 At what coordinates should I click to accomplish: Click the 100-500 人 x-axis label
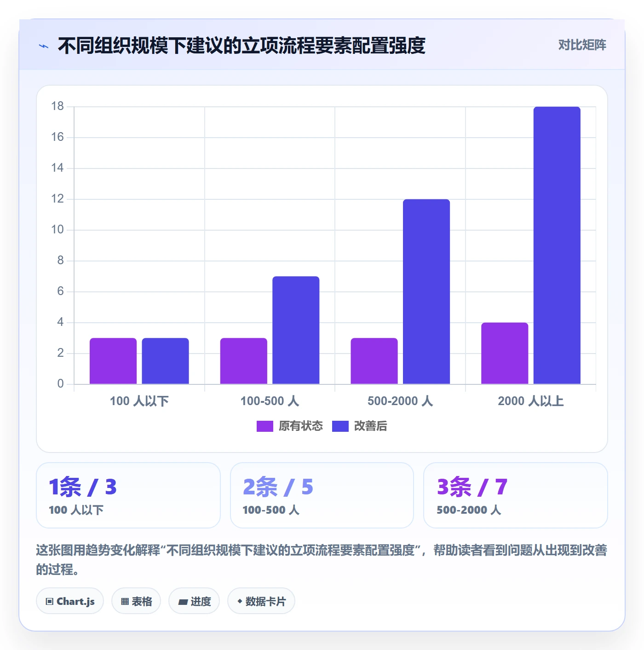coord(270,401)
